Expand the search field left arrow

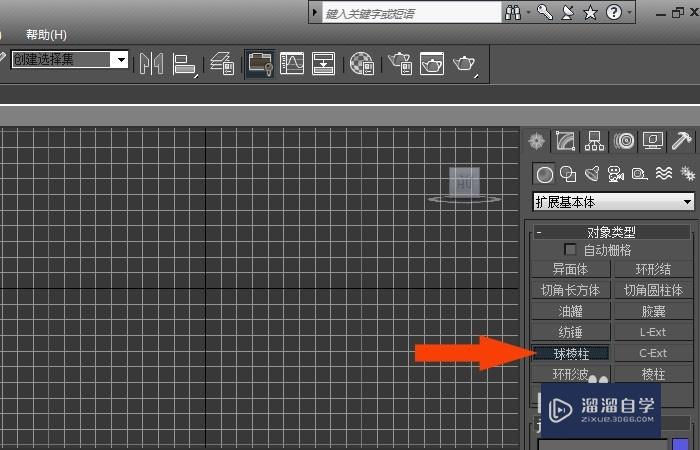click(x=315, y=12)
